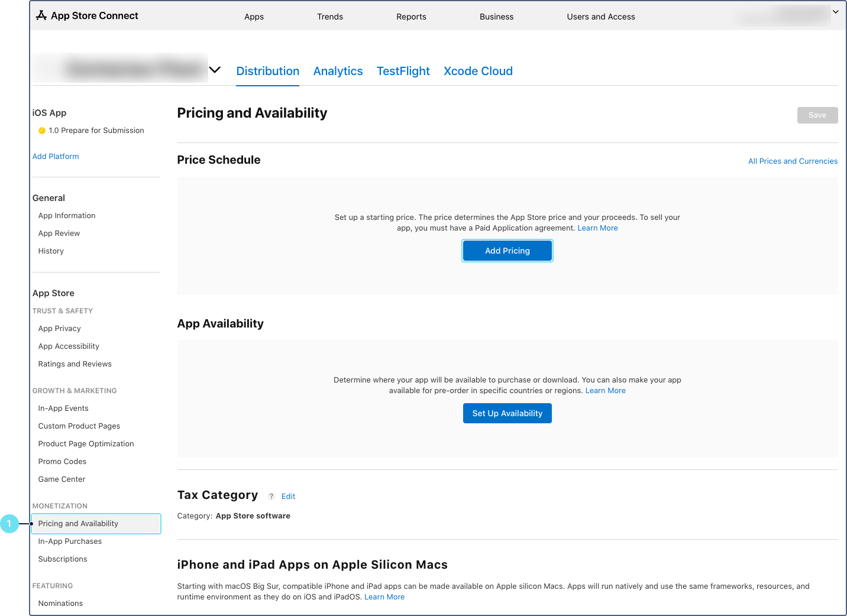Click the Price Schedule section heading
This screenshot has height=616, width=847.
click(219, 160)
